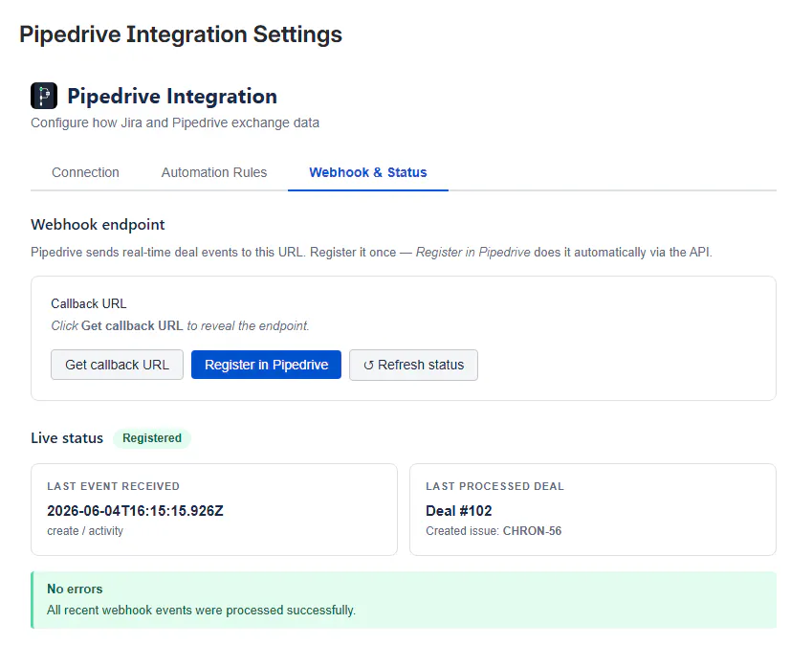Click the Callback URL label
The image size is (812, 645).
click(89, 303)
